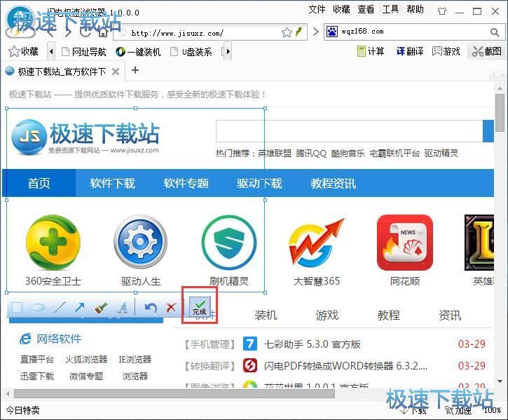
Task: Open U盘装系 bookmark
Action: pyautogui.click(x=191, y=52)
